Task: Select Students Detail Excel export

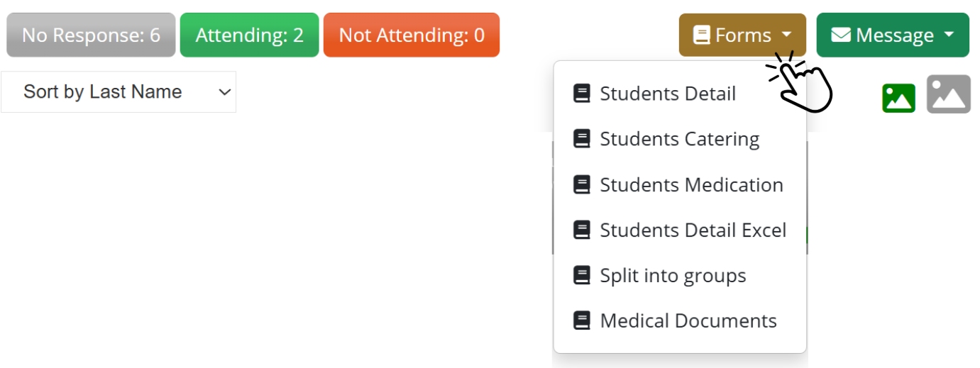Action: 693,230
